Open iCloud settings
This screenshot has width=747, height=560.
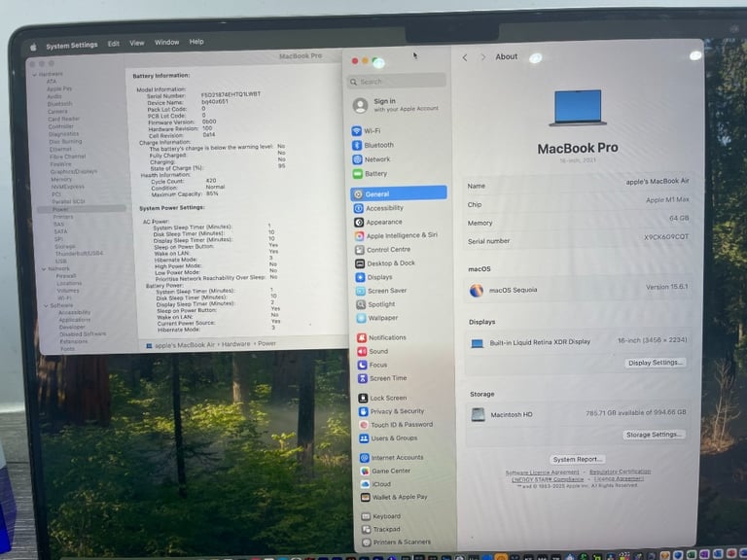tap(375, 484)
